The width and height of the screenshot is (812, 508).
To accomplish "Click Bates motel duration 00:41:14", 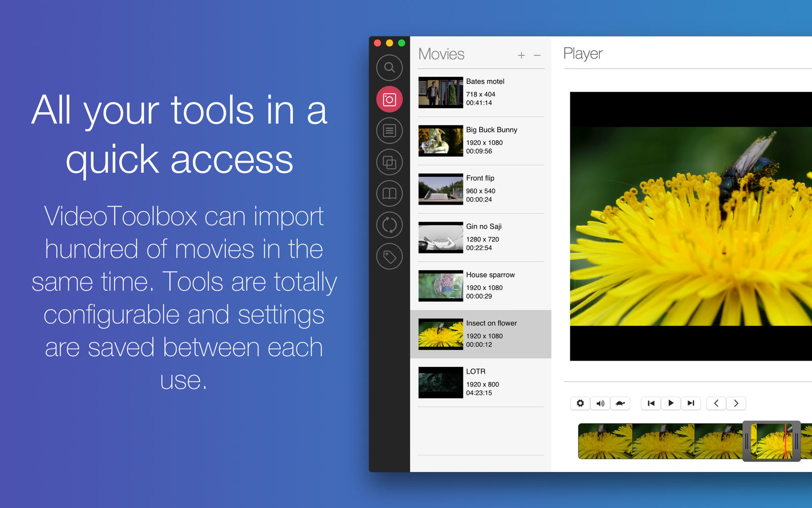I will tap(479, 103).
